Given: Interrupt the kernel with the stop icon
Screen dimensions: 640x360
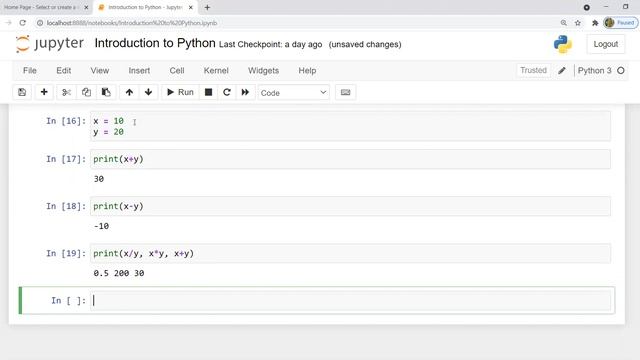Looking at the screenshot, I should 208,92.
